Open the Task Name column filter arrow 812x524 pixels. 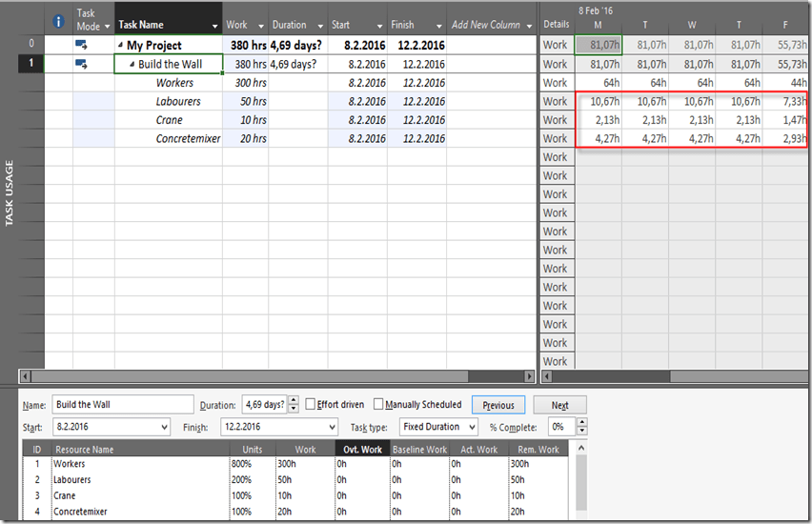[x=214, y=26]
